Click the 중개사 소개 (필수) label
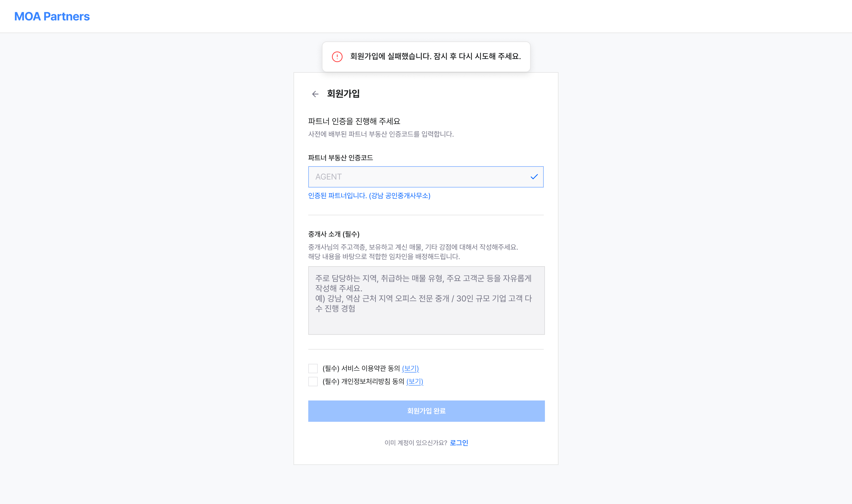This screenshot has width=852, height=504. click(x=333, y=234)
